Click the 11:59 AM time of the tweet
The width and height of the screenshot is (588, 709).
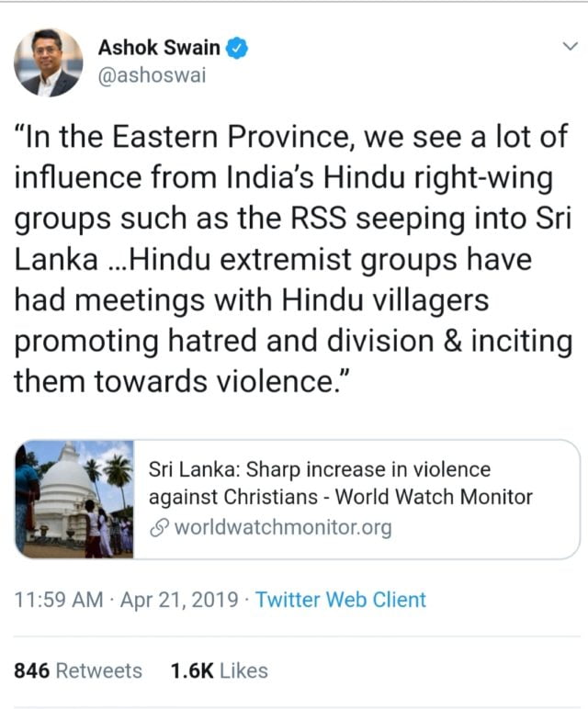pos(59,600)
